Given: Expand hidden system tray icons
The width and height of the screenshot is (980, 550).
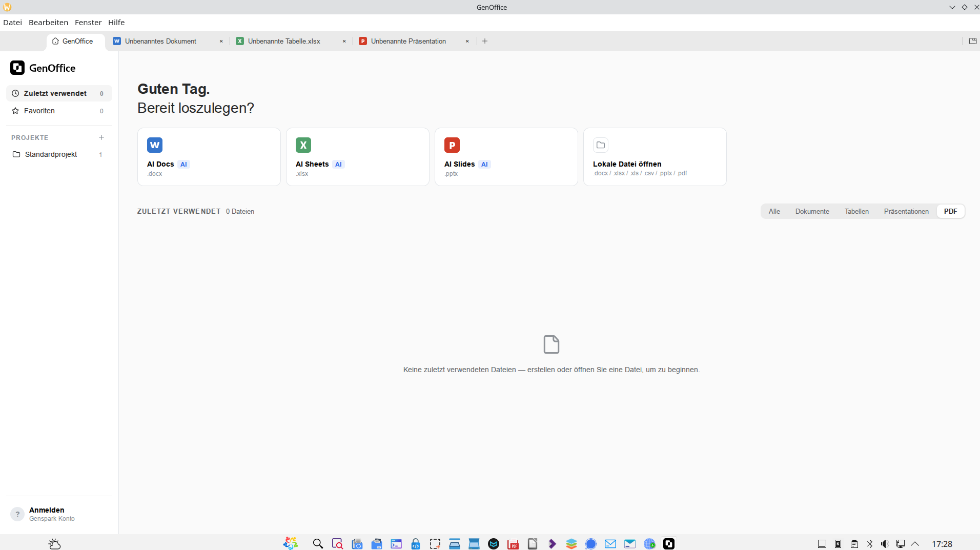Looking at the screenshot, I should (915, 544).
